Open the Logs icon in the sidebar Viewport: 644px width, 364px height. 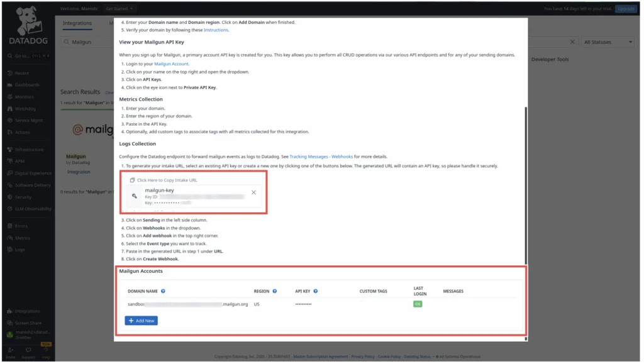tap(10, 250)
